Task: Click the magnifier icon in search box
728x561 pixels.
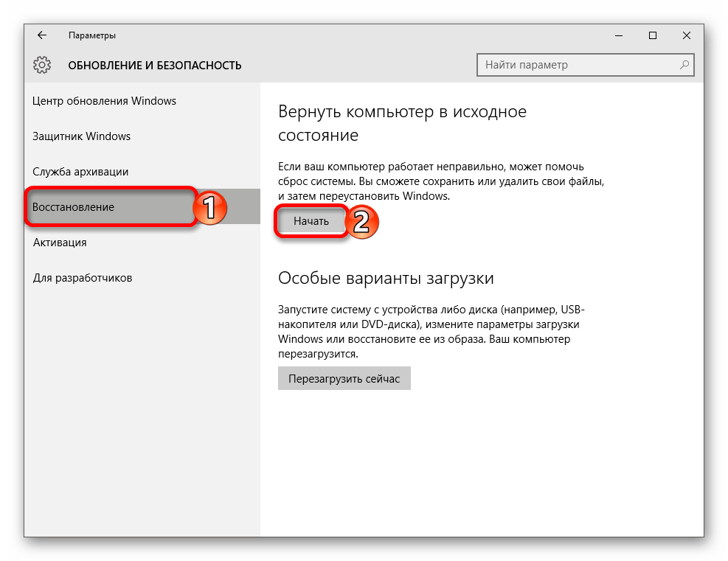Action: coord(684,65)
